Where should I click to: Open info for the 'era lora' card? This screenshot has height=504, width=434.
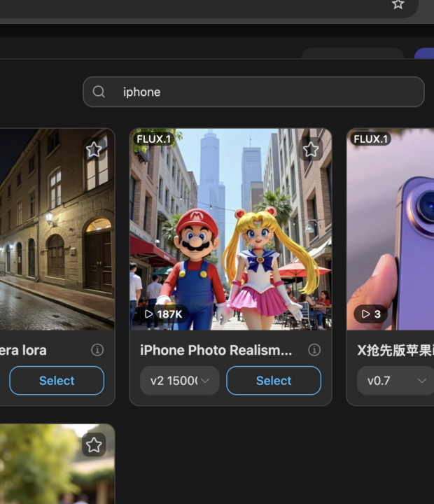(97, 350)
